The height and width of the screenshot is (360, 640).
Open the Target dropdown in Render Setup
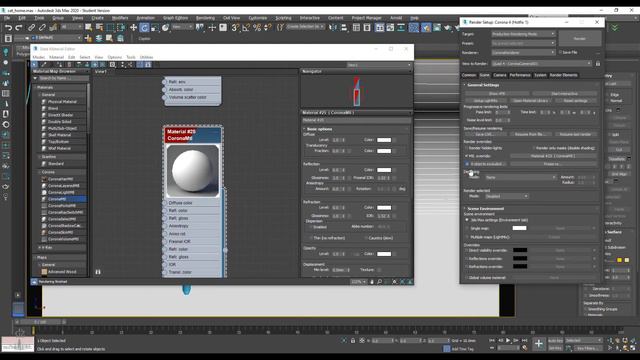point(523,34)
